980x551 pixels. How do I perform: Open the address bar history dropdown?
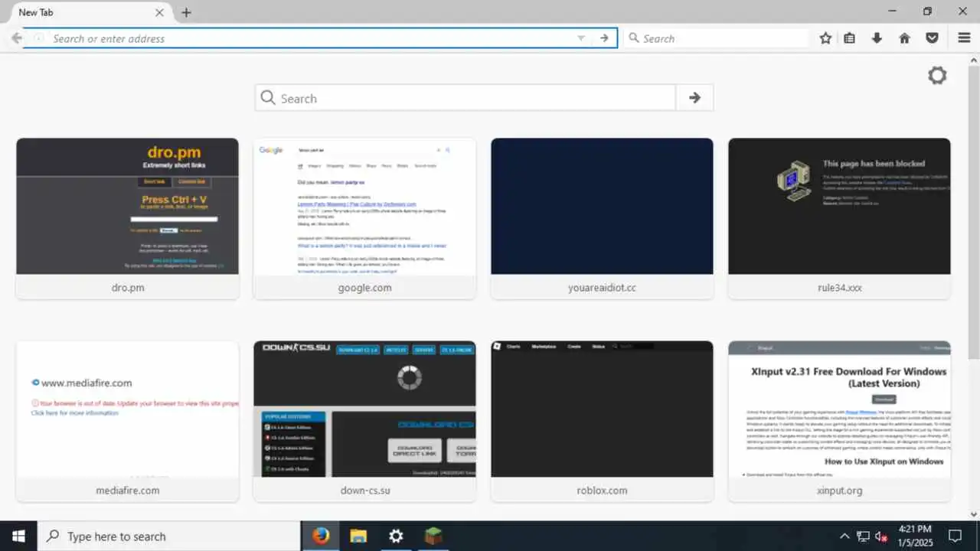point(581,38)
